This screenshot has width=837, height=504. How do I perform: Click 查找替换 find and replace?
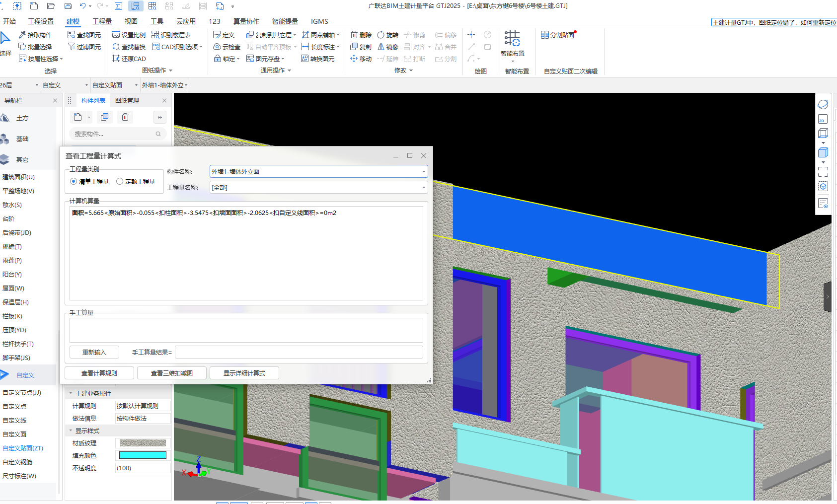(x=129, y=47)
